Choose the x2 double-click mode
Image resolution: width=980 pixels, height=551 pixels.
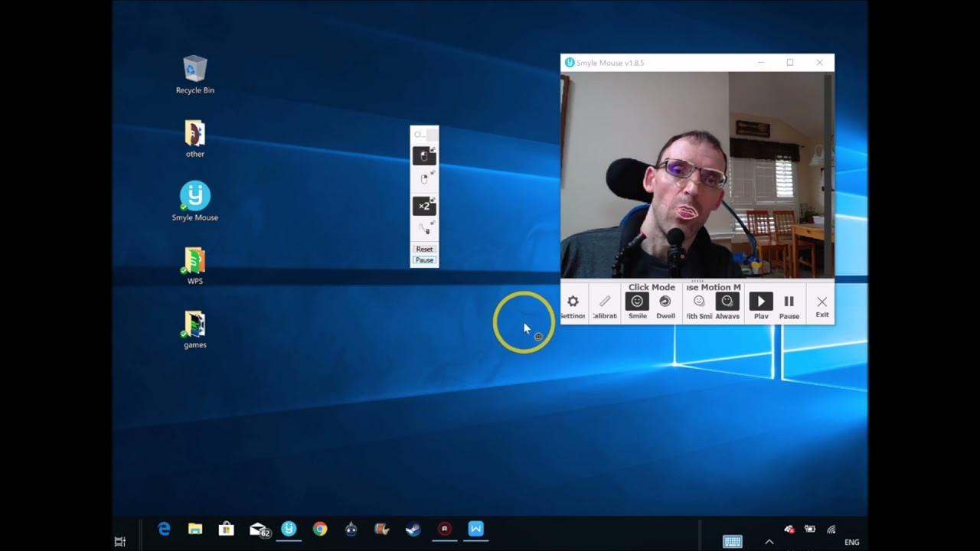tap(424, 206)
